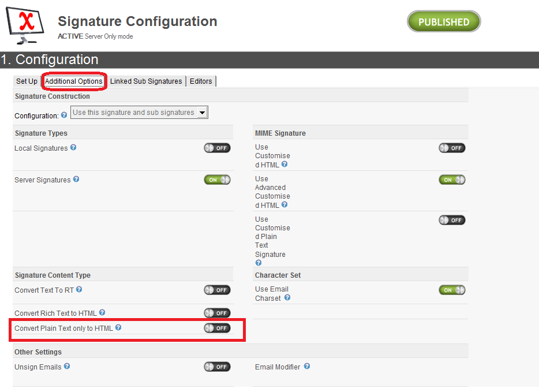Go to the Editors tab

coord(201,81)
